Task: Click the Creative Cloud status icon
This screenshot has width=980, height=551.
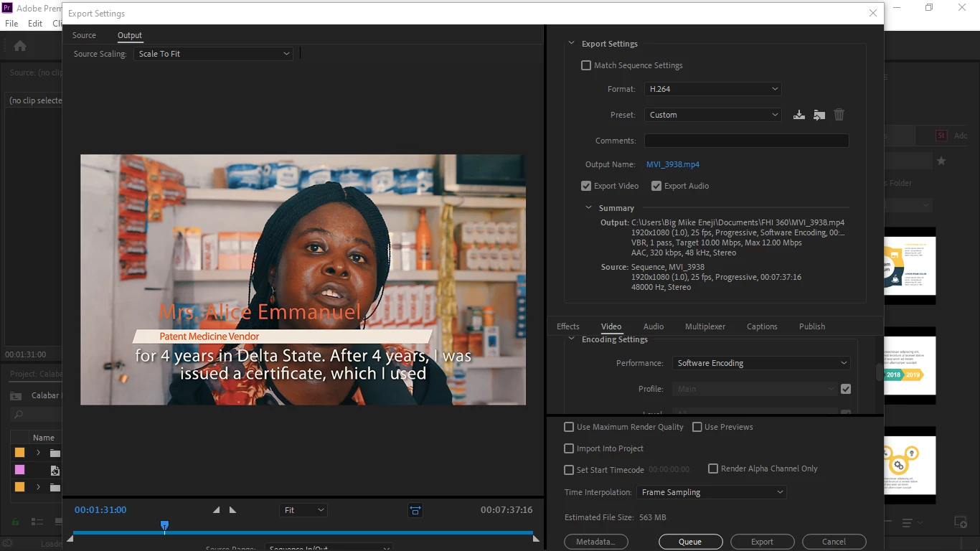Action: tap(7, 543)
